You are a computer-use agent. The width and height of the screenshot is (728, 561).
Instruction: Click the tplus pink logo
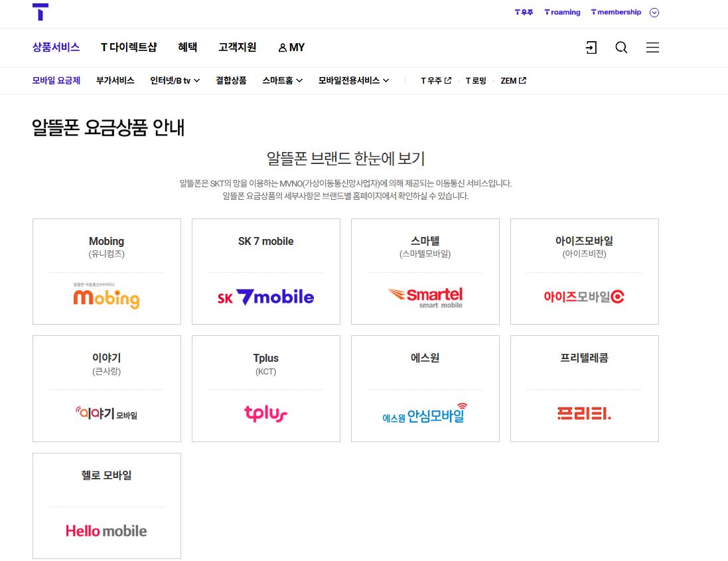coord(265,413)
